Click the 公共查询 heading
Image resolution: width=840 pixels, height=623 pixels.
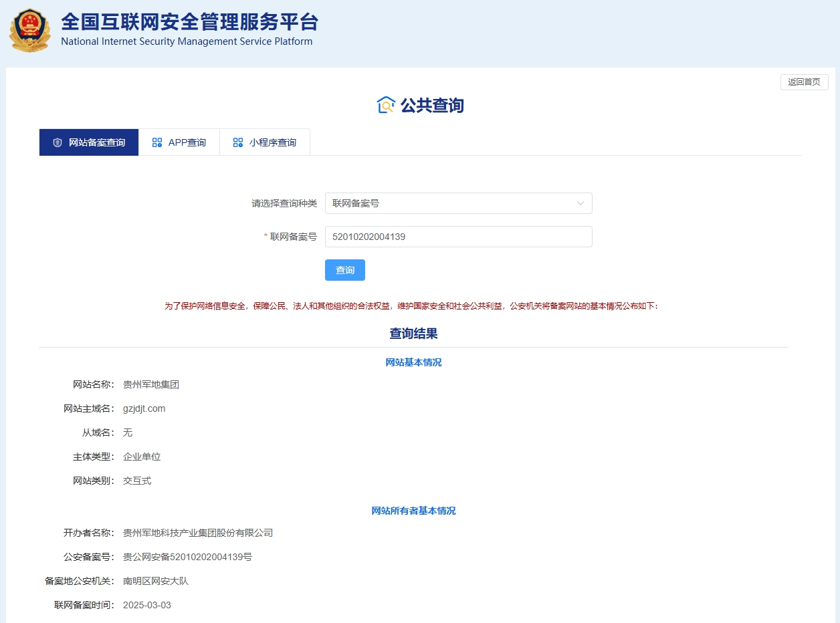432,105
